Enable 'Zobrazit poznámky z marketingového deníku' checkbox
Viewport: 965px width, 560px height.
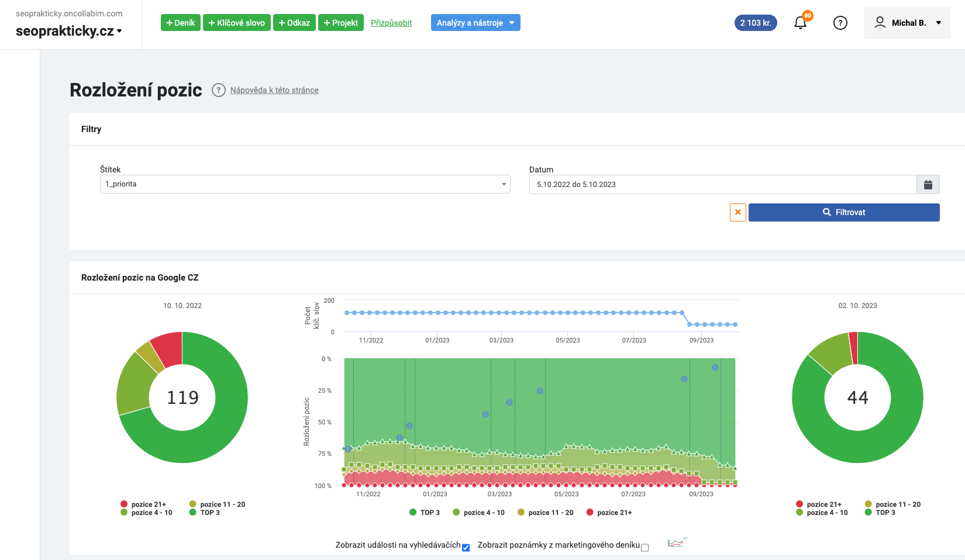(x=645, y=548)
